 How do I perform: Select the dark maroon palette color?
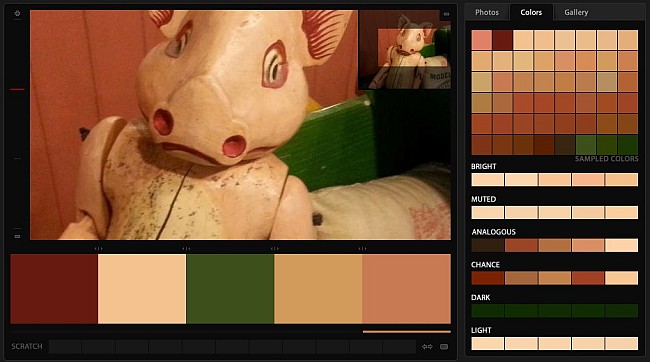click(x=54, y=289)
